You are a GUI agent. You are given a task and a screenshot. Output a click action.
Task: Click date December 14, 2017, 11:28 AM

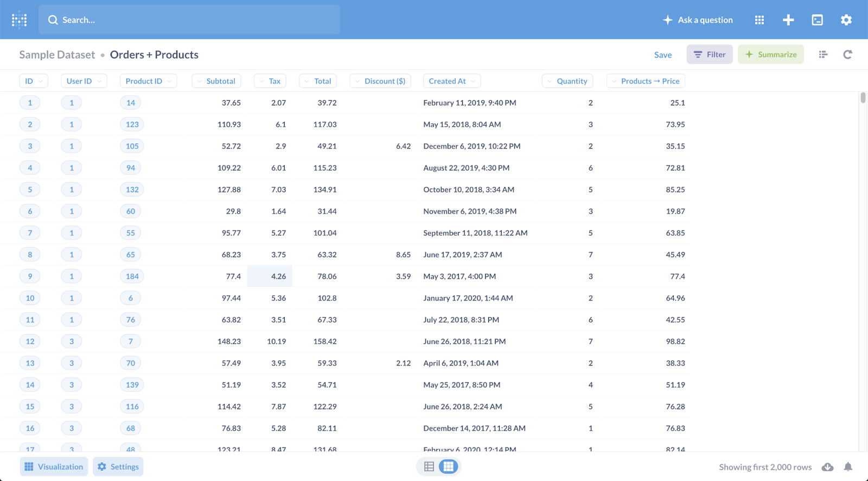[475, 428]
